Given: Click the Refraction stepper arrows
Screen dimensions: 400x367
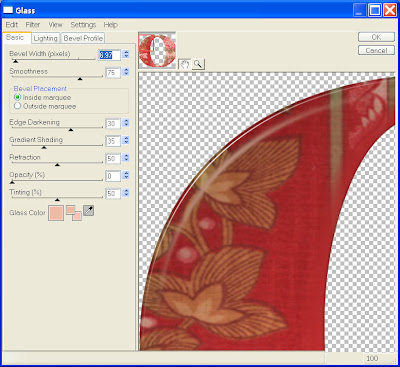Looking at the screenshot, I should click(x=126, y=158).
